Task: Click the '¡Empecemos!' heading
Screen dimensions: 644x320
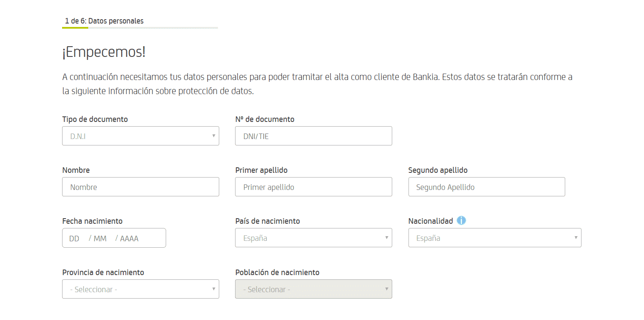Action: 104,53
